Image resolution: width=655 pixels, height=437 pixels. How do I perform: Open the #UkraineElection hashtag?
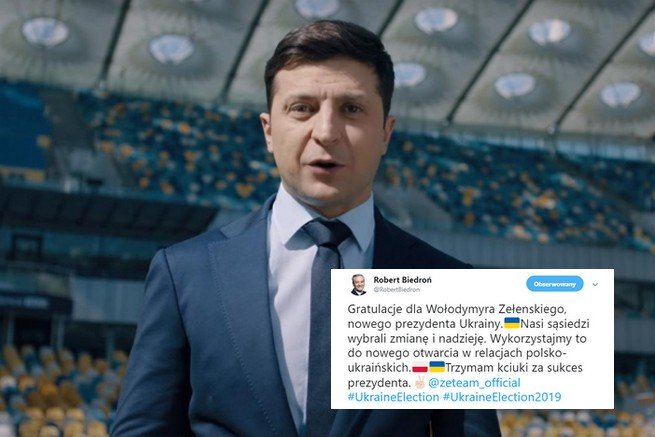coord(393,397)
